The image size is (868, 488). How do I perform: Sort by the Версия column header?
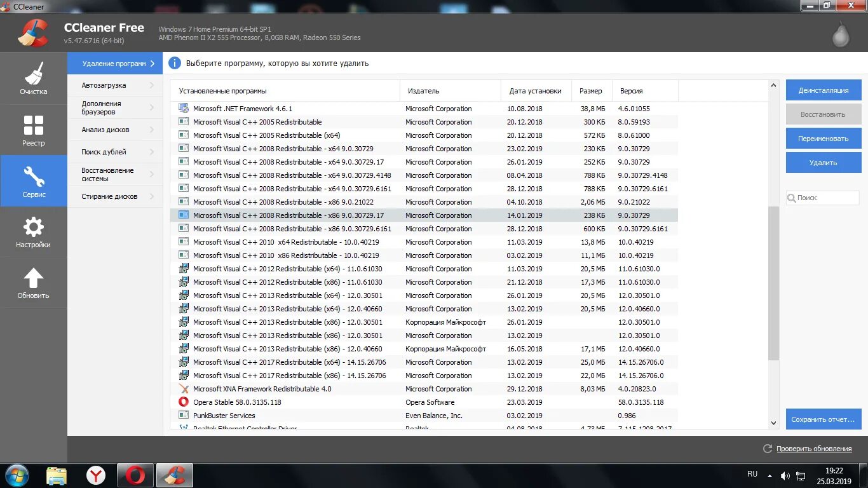pos(645,91)
